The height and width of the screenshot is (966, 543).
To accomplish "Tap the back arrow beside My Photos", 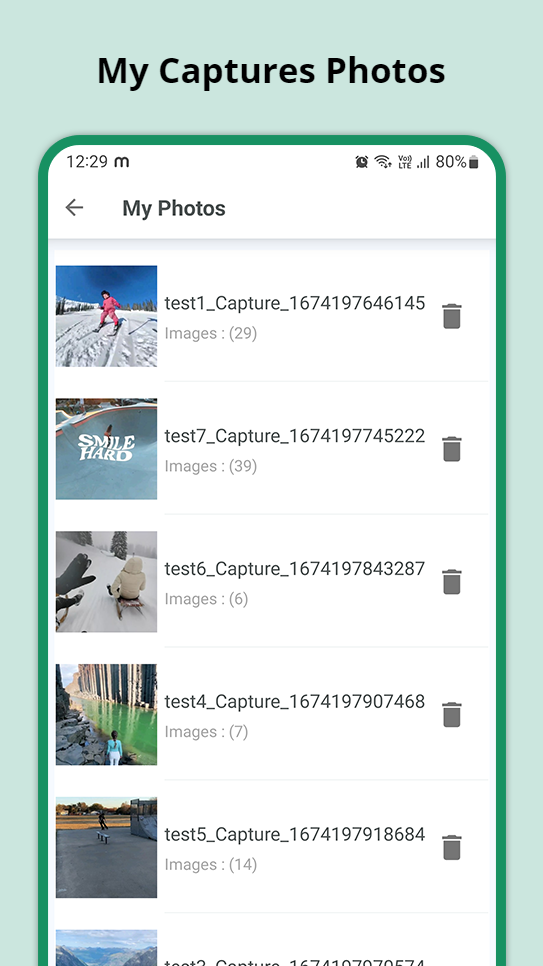I will pos(74,208).
